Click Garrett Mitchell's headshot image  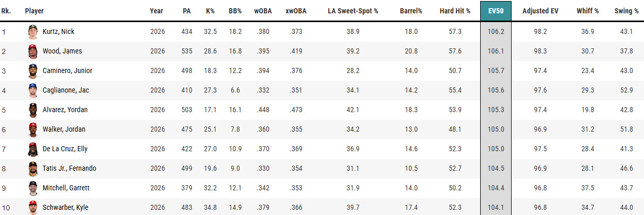pos(33,188)
